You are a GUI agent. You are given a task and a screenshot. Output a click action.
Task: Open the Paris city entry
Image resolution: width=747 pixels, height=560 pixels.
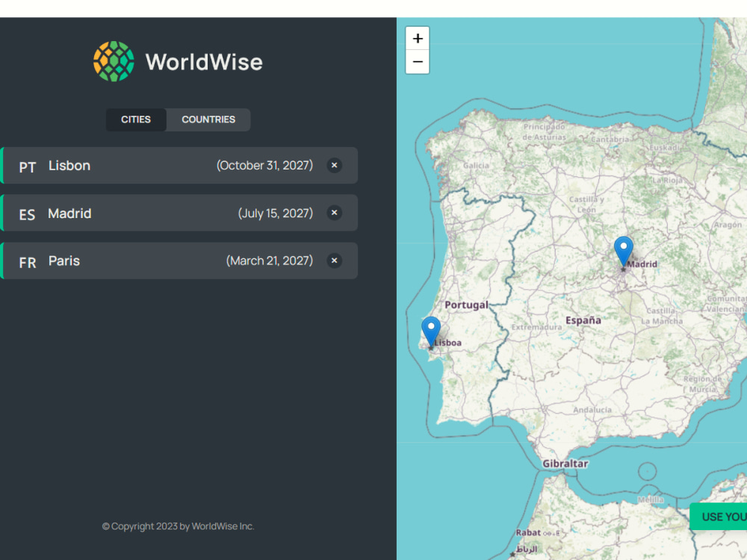click(x=179, y=261)
